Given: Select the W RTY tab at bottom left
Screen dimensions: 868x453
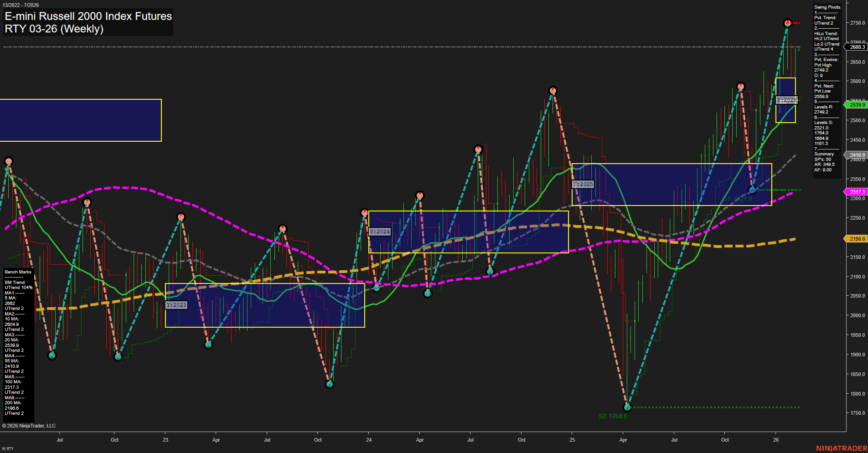Looking at the screenshot, I should [x=8, y=448].
